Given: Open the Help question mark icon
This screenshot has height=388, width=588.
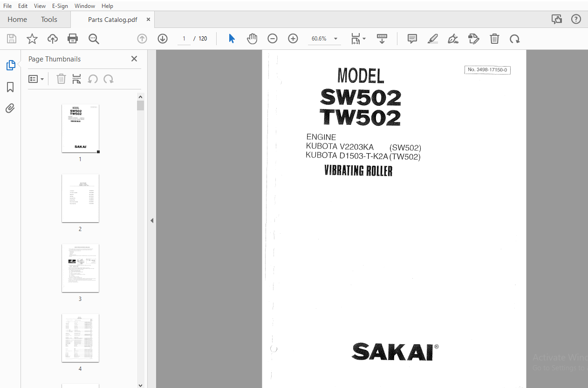Looking at the screenshot, I should (x=576, y=19).
